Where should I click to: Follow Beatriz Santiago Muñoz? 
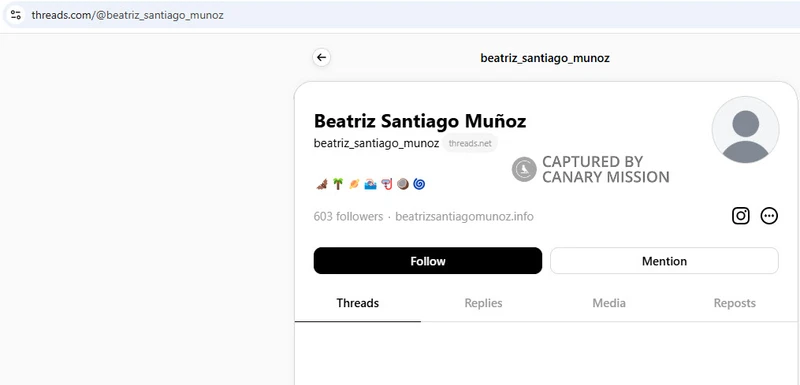[428, 261]
